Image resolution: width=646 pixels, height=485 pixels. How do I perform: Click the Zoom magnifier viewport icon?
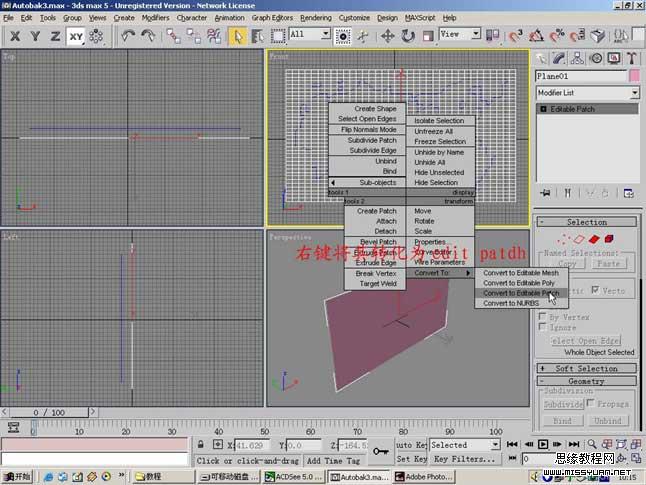[x=592, y=444]
